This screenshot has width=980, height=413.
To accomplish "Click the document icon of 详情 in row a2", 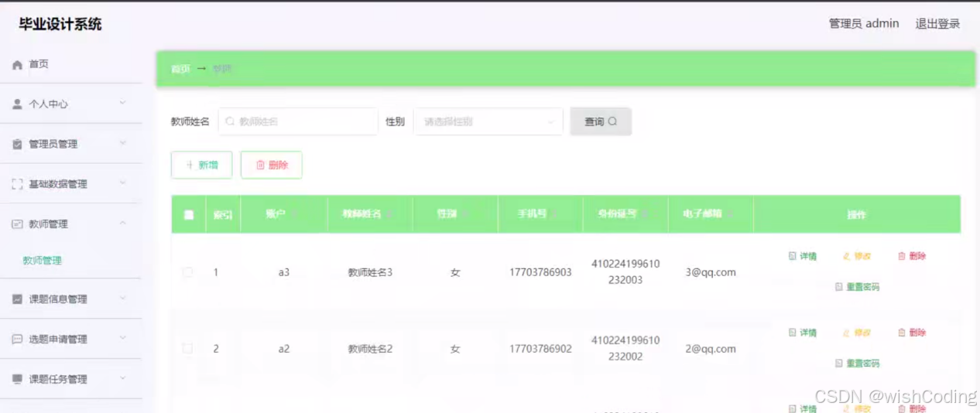I will [792, 333].
